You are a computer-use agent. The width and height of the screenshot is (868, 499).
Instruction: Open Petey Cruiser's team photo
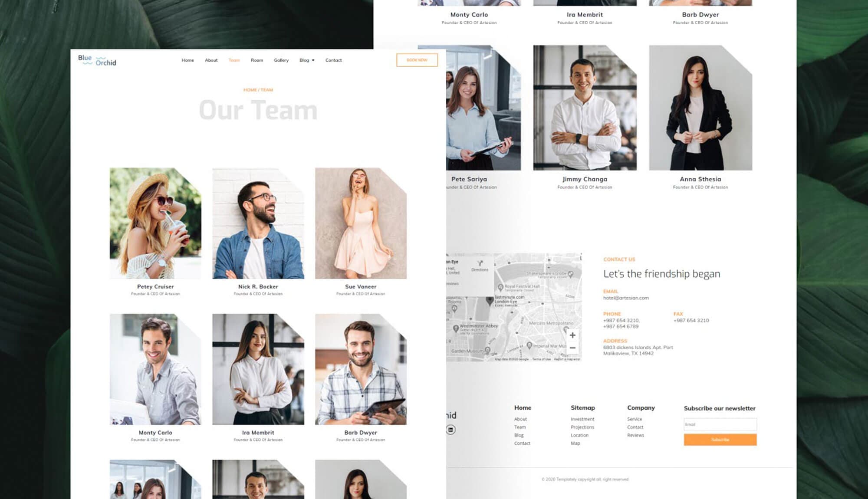pyautogui.click(x=155, y=223)
